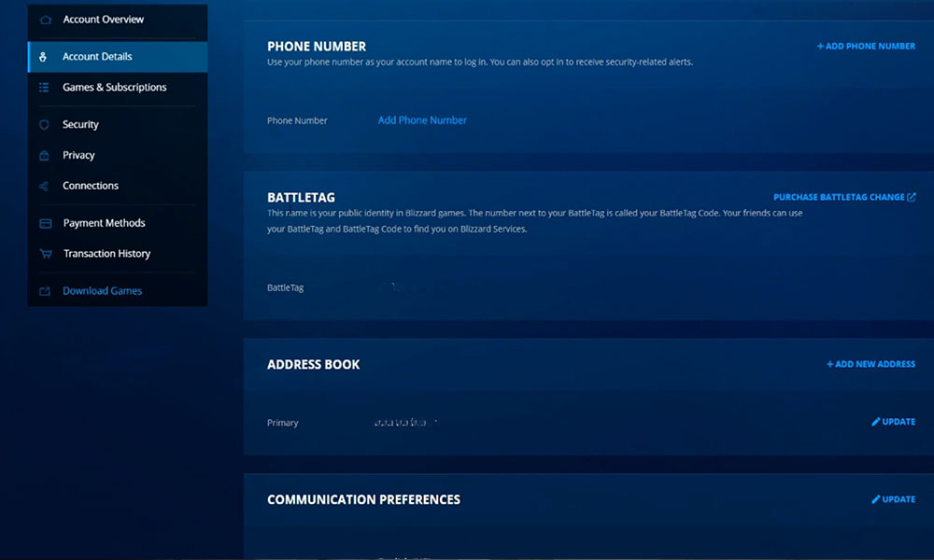Click PURCHASE BATTLETAG CHANGE
Image resolution: width=934 pixels, height=560 pixels.
(x=844, y=197)
